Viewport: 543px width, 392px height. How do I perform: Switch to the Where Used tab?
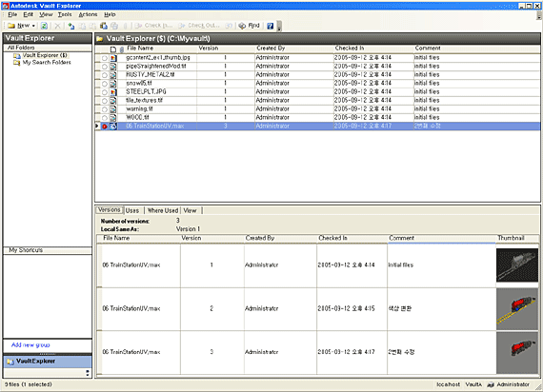tap(163, 210)
